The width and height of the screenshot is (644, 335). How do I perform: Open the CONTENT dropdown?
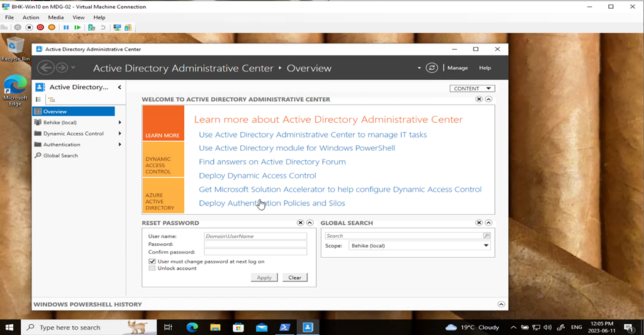(x=472, y=89)
